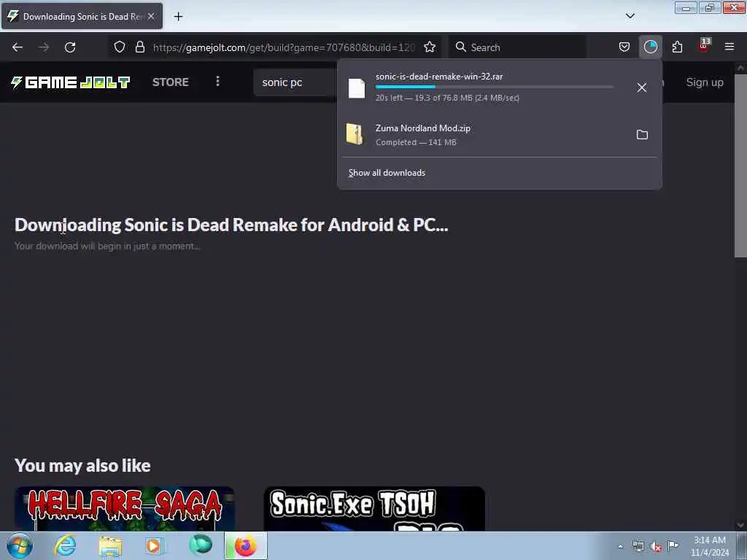Click the Sign up link
The image size is (747, 560).
705,82
